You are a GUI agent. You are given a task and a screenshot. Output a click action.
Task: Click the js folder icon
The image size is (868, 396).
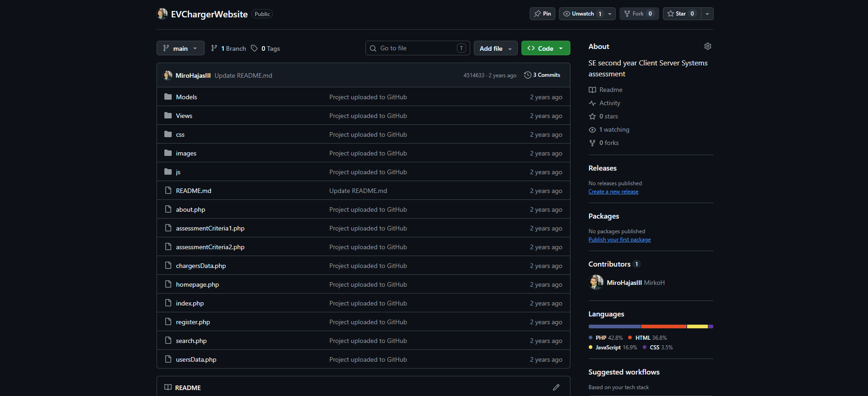[168, 172]
